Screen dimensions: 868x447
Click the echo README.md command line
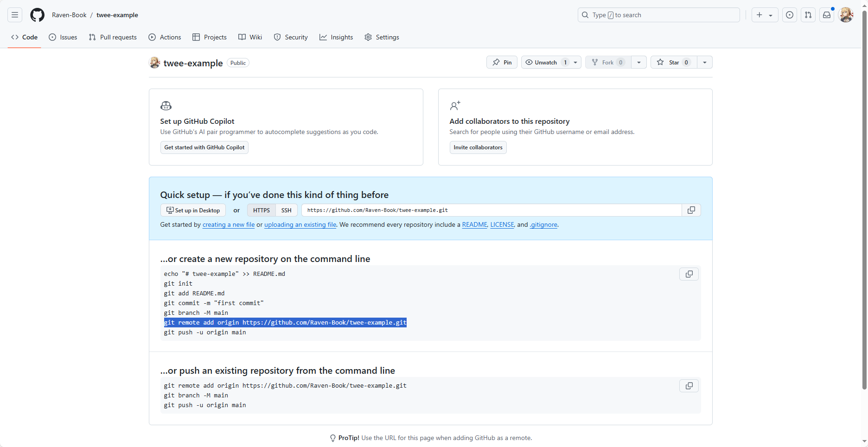[x=224, y=274]
